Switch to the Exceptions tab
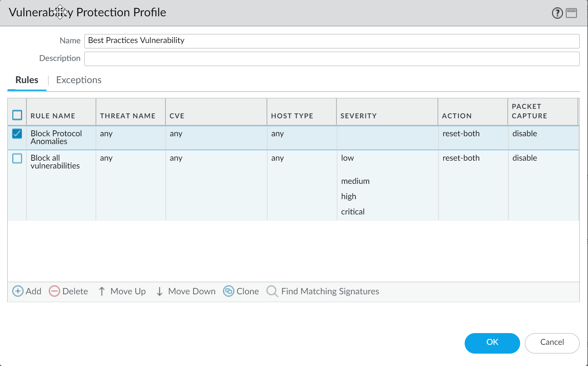Viewport: 588px width, 366px height. coord(79,80)
